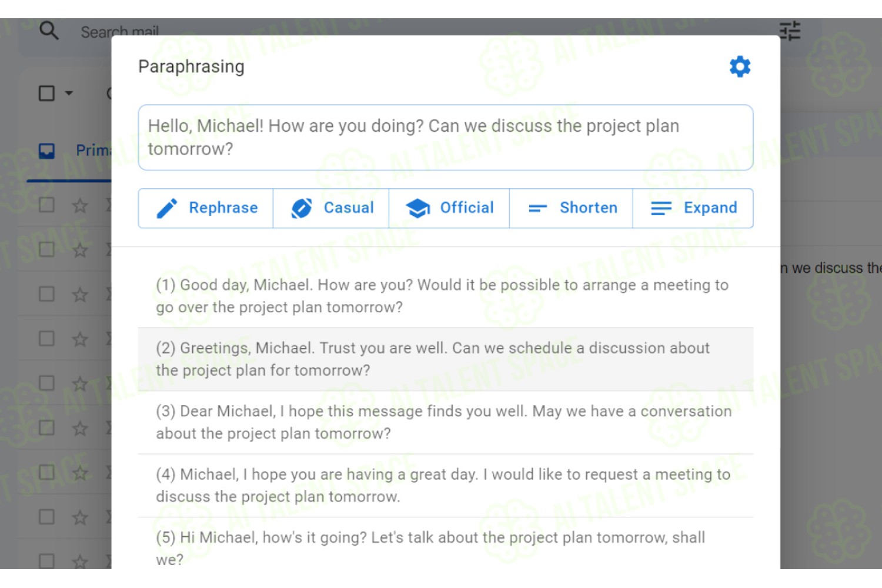This screenshot has height=588, width=882.
Task: Click the Expand lines icon
Action: [661, 208]
